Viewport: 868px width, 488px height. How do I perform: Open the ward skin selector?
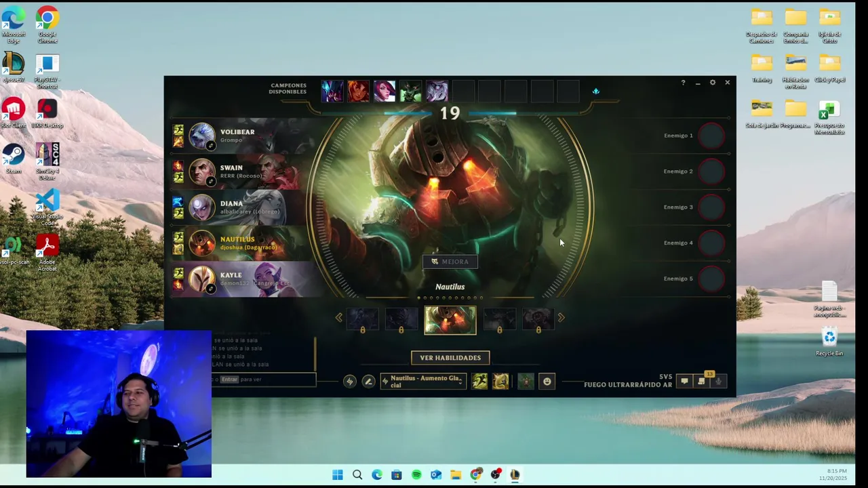(x=526, y=382)
